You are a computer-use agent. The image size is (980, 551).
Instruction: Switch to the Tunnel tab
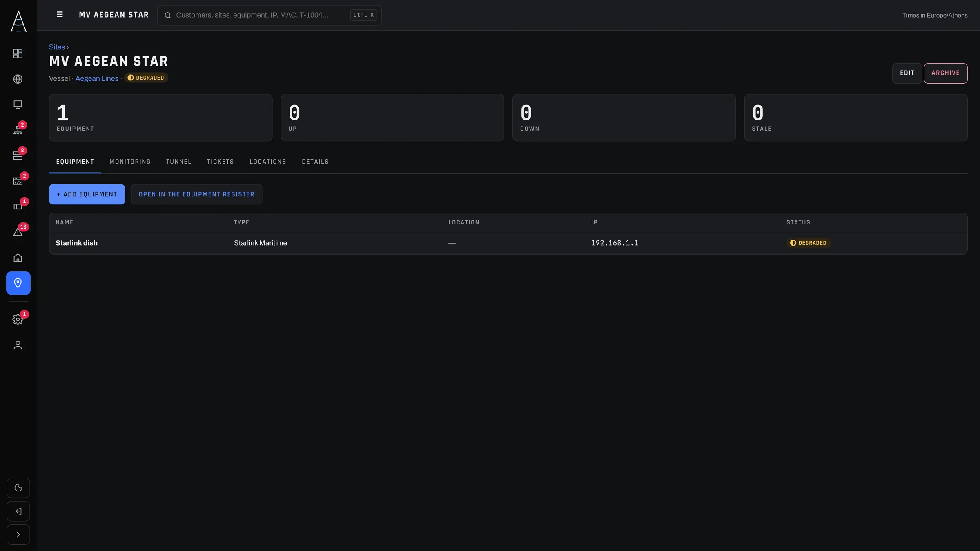tap(178, 162)
